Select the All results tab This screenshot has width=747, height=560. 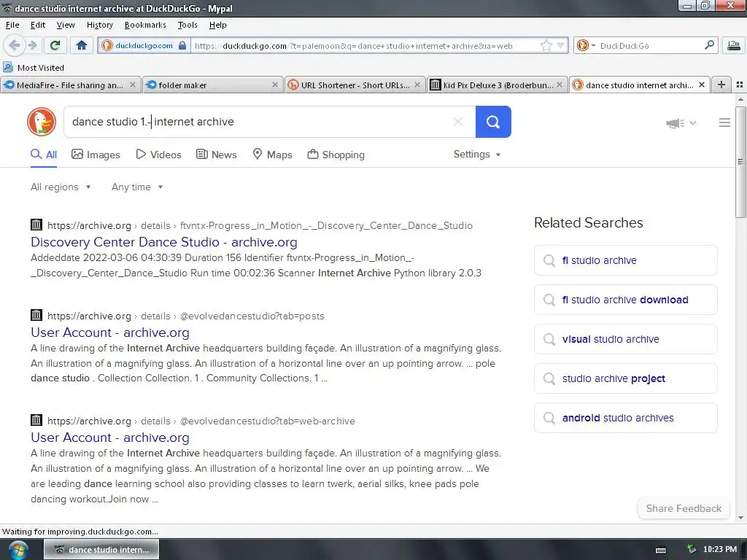pos(44,155)
